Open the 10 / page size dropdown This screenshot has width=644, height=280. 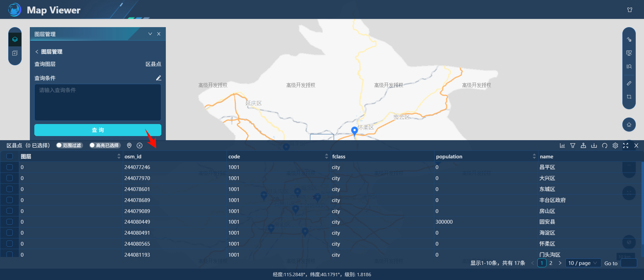[x=583, y=263]
